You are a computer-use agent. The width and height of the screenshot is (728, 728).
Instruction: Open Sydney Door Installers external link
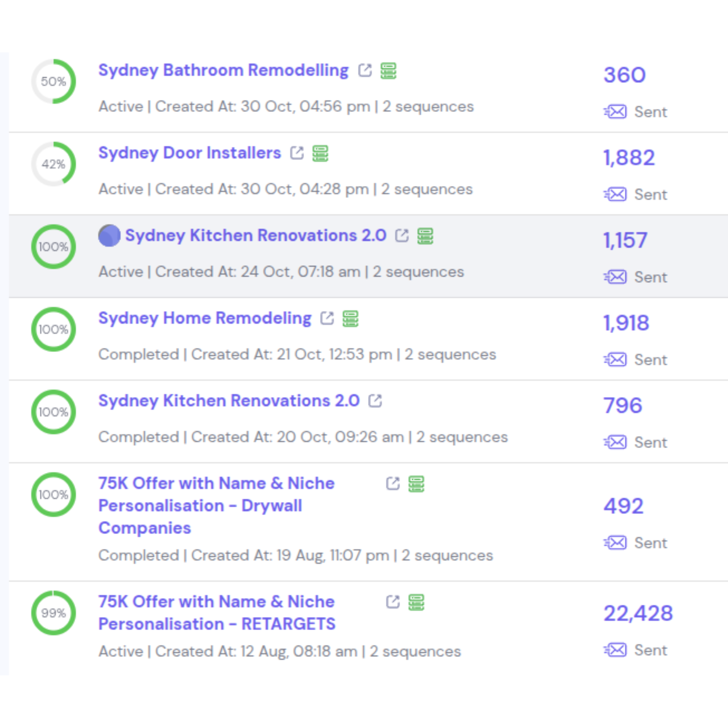[297, 153]
